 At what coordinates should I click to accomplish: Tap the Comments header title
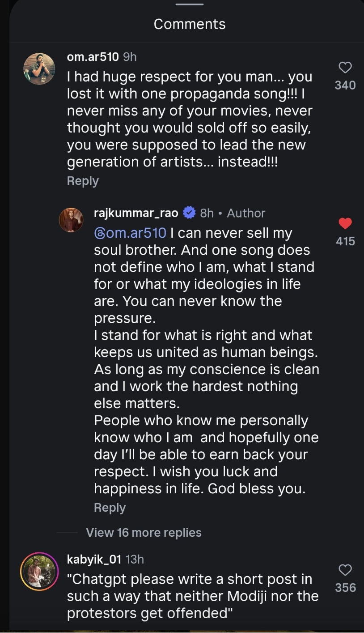point(190,24)
